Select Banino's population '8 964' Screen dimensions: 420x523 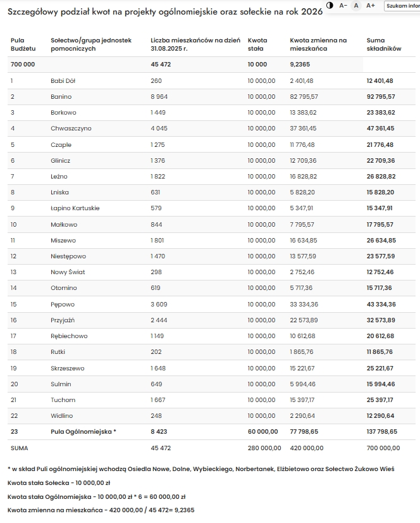159,97
